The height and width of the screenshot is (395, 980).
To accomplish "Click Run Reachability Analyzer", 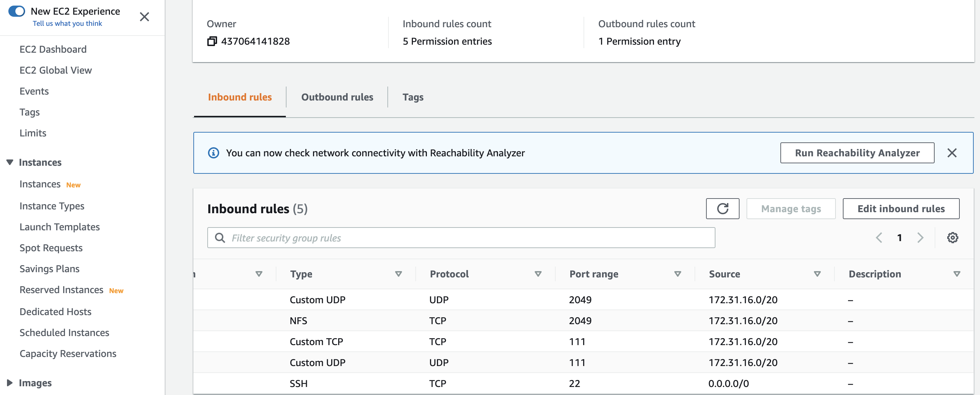I will 857,152.
